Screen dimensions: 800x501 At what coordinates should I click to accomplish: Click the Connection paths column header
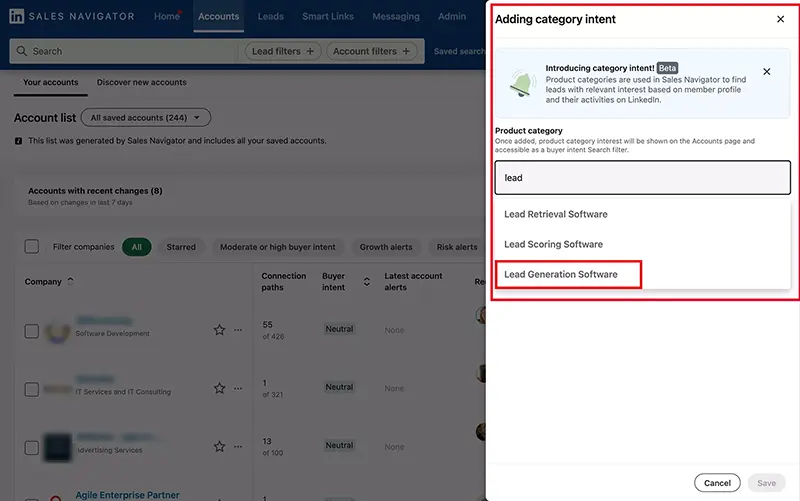tap(284, 282)
